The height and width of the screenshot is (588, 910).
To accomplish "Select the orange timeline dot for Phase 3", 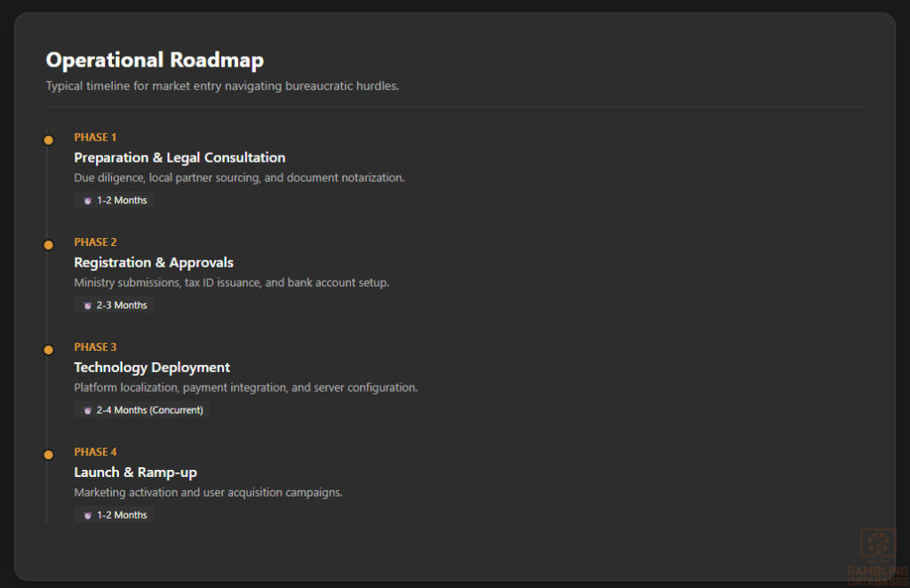I will point(48,349).
